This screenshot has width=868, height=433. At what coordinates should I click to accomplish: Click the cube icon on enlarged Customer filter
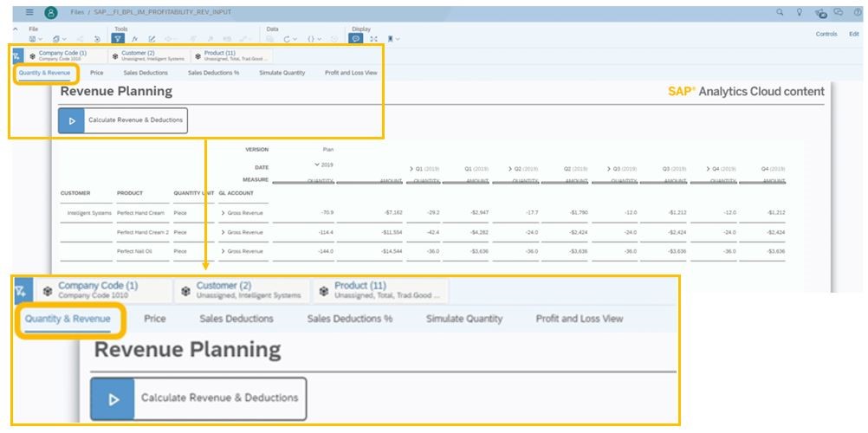coord(186,290)
